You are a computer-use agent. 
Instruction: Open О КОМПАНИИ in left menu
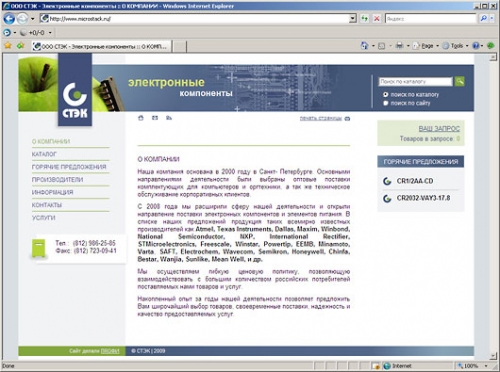coord(51,141)
